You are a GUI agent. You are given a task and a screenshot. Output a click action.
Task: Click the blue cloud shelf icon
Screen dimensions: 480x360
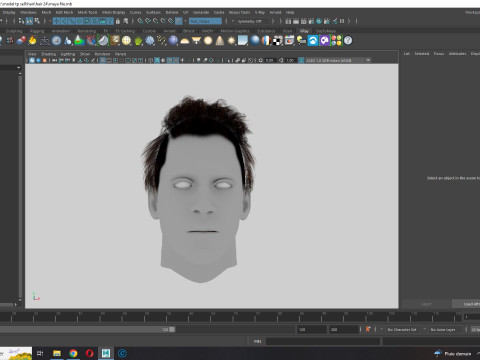313,41
